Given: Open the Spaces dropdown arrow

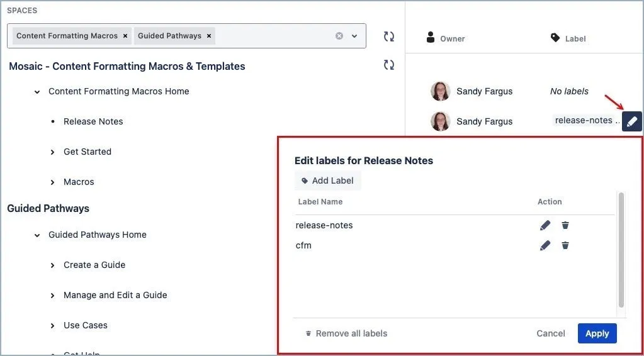Looking at the screenshot, I should (354, 36).
